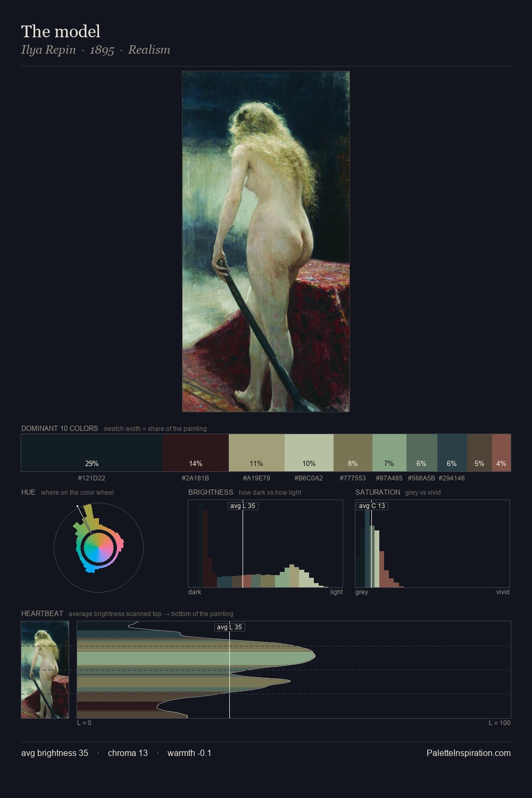Click the 'light' axis label

pyautogui.click(x=336, y=592)
